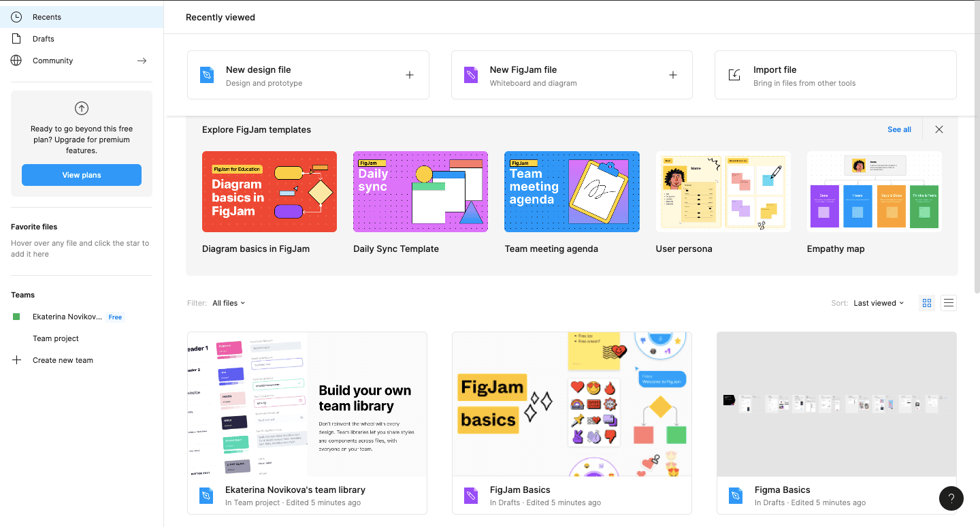980x527 pixels.
Task: Open the Last viewed sort dropdown
Action: click(x=879, y=303)
